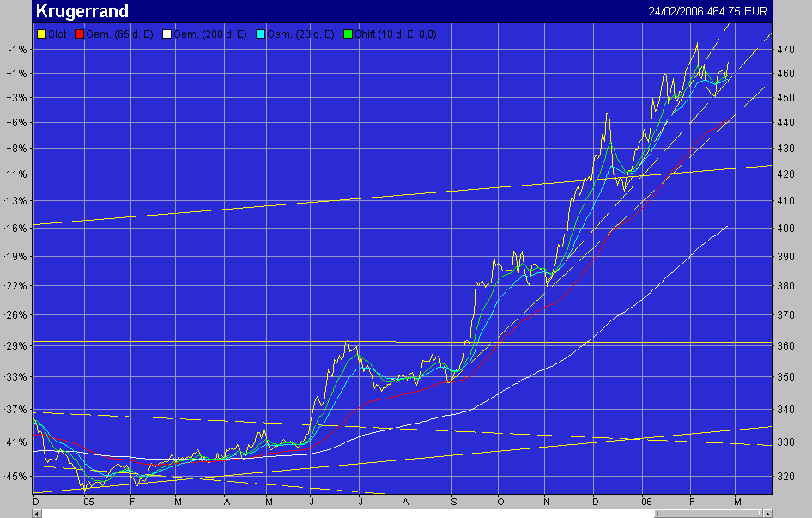This screenshot has height=518, width=812.
Task: Click the 390 price axis label
Action: (x=785, y=257)
